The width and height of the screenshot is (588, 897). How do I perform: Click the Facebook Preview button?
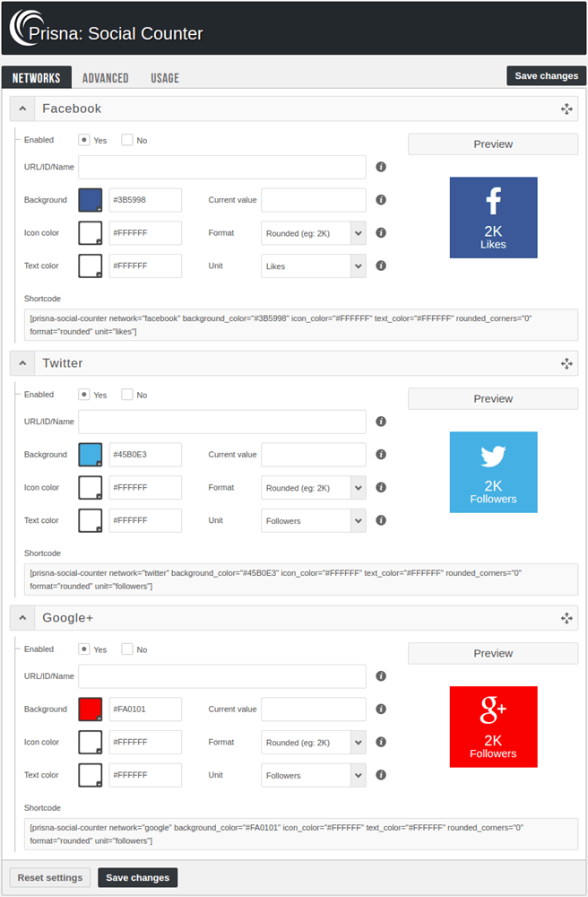tap(493, 144)
